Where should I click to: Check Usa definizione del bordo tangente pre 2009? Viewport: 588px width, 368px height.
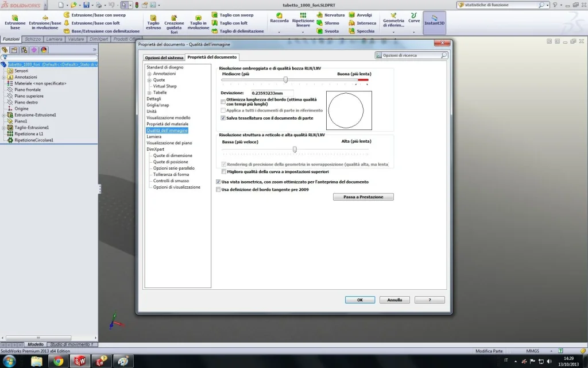[218, 190]
